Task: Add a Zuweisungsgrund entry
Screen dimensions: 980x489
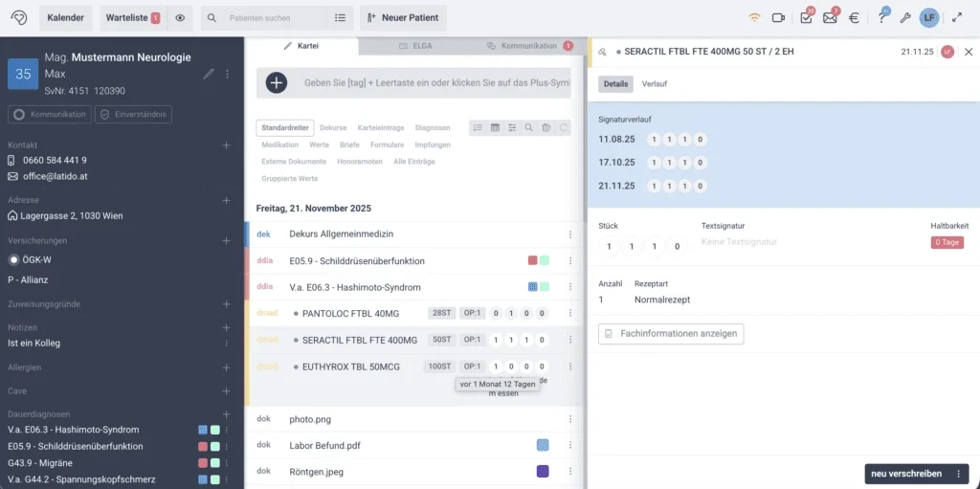Action: pyautogui.click(x=226, y=304)
